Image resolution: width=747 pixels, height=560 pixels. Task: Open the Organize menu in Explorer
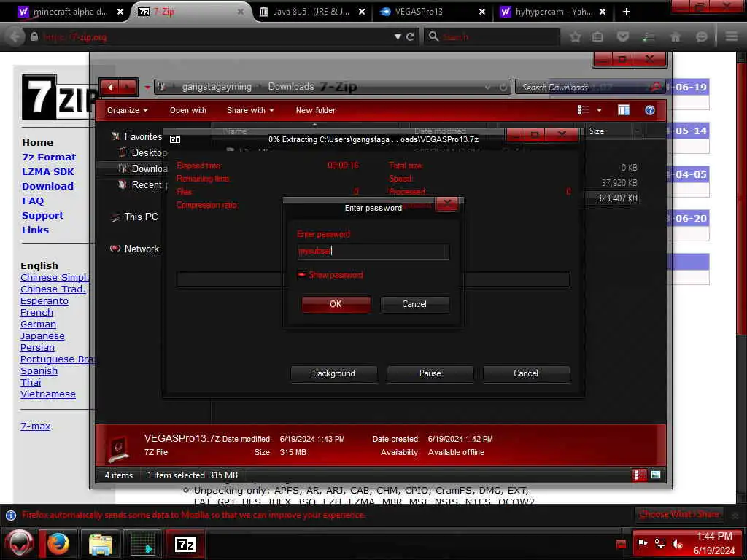pos(127,111)
